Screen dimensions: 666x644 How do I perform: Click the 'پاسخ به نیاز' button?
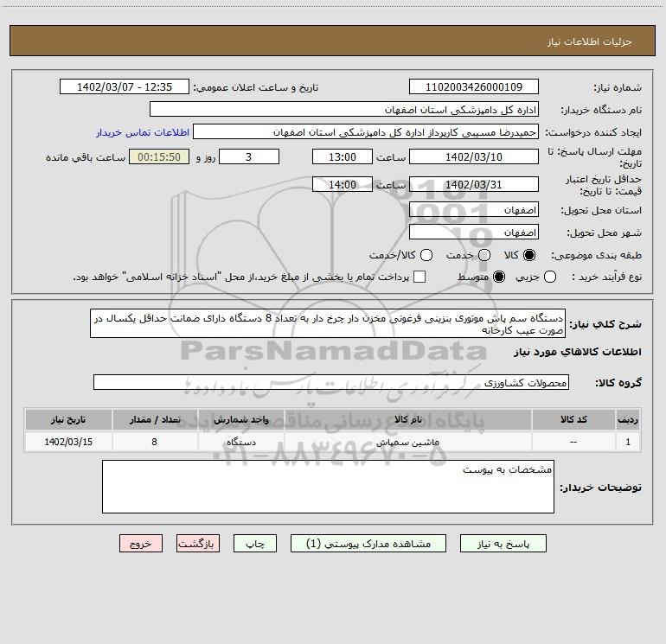pos(503,544)
